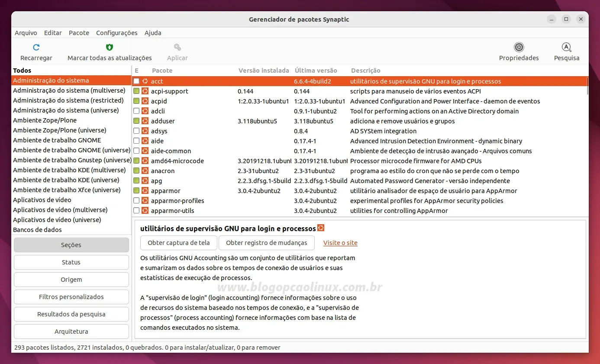600x364 pixels.
Task: Click Ubuntu supported icon in aide-common row
Action: click(x=145, y=151)
